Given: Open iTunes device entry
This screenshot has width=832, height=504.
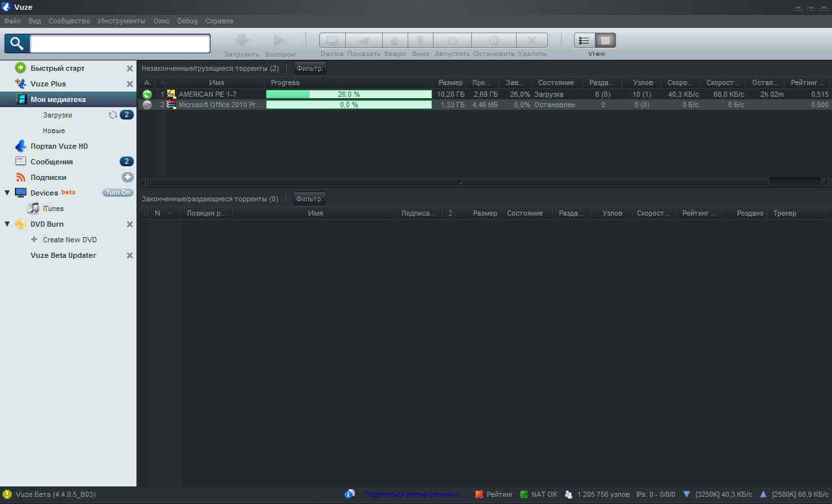Looking at the screenshot, I should click(x=53, y=208).
